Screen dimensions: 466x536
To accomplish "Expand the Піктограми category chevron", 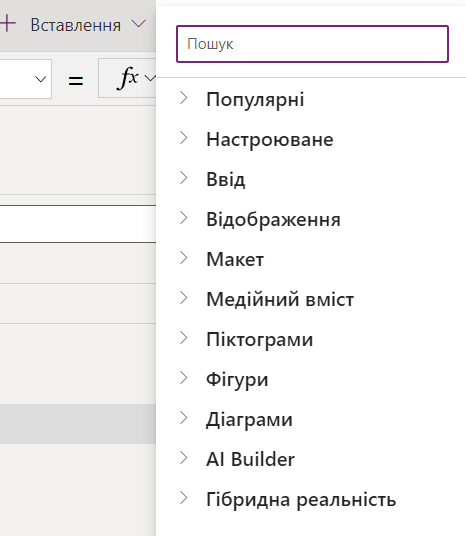I will click(184, 338).
